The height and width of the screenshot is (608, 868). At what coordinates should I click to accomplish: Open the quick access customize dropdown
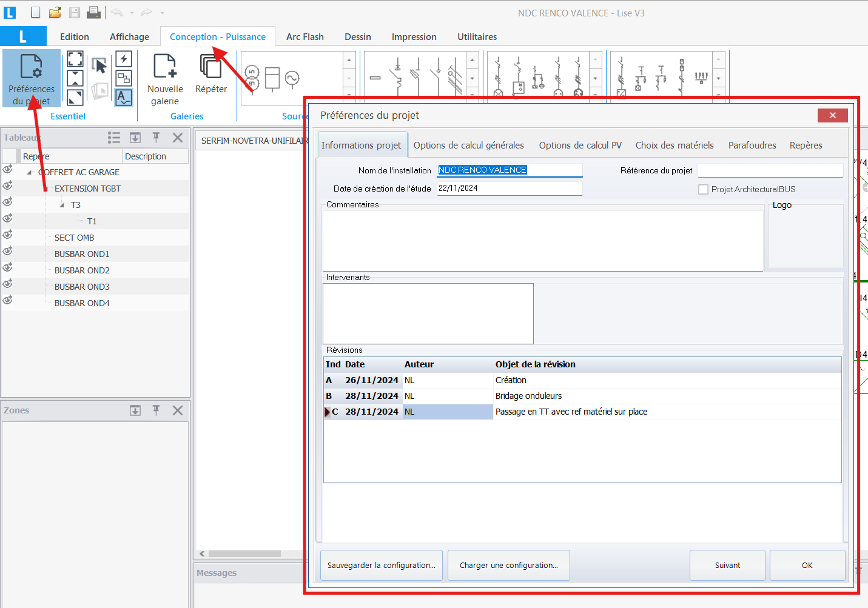[162, 13]
